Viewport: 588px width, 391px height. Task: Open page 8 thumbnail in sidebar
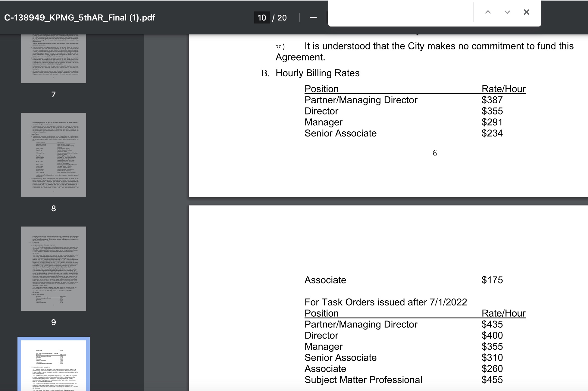coord(54,155)
